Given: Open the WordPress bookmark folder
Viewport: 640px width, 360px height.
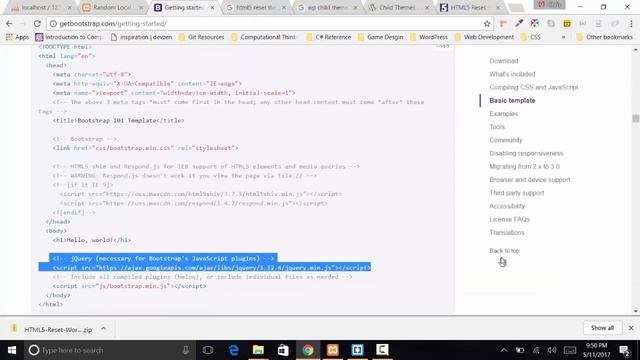Looking at the screenshot, I should pos(429,37).
